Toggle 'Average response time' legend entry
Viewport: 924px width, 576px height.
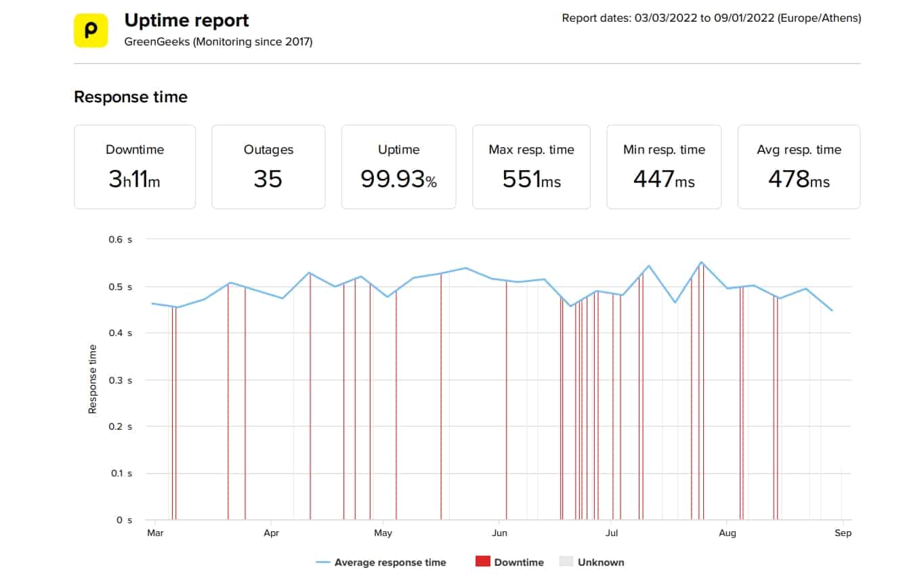coord(381,562)
